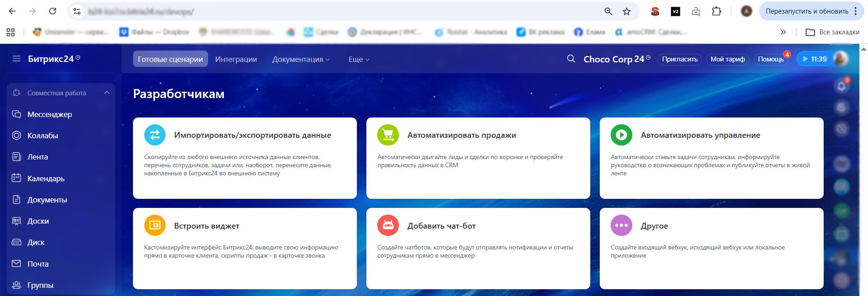868x296 pixels.
Task: Open the Все закладки bookmarks folder
Action: [x=833, y=32]
